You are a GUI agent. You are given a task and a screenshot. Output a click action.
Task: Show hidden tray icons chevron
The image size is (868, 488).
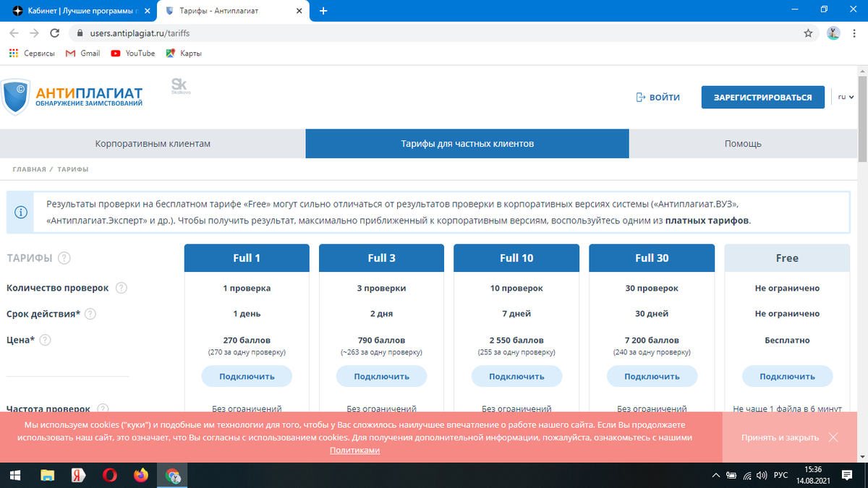(716, 476)
